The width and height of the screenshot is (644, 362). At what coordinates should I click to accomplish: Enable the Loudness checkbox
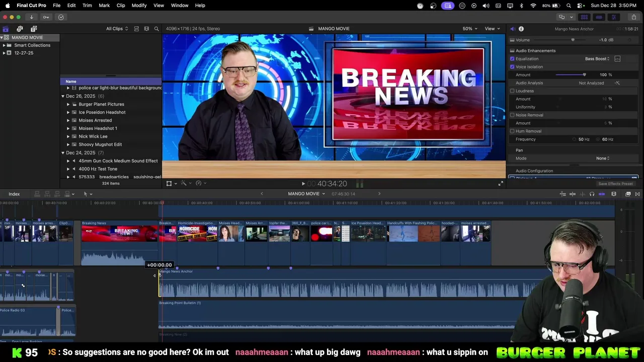pos(512,91)
